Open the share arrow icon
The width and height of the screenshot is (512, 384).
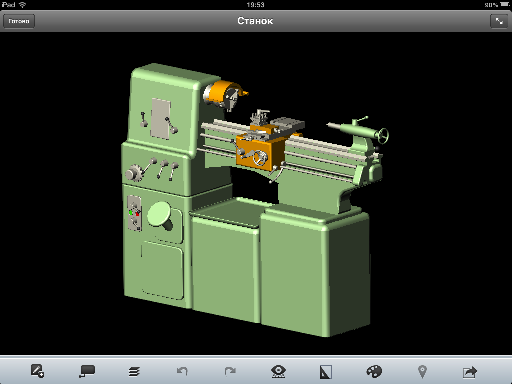[x=470, y=372]
